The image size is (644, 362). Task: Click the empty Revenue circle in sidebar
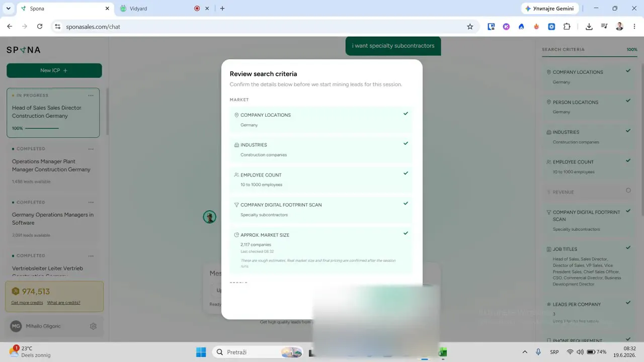(x=628, y=191)
